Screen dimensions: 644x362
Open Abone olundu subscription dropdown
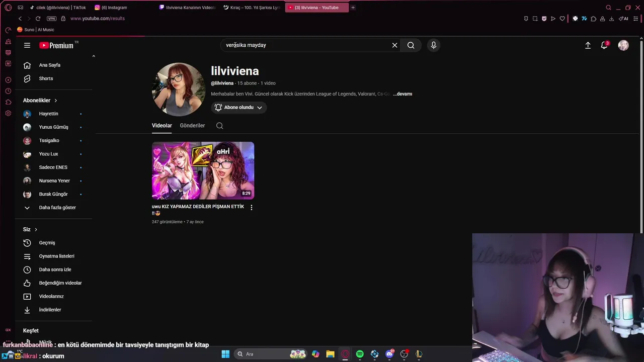[x=239, y=108]
